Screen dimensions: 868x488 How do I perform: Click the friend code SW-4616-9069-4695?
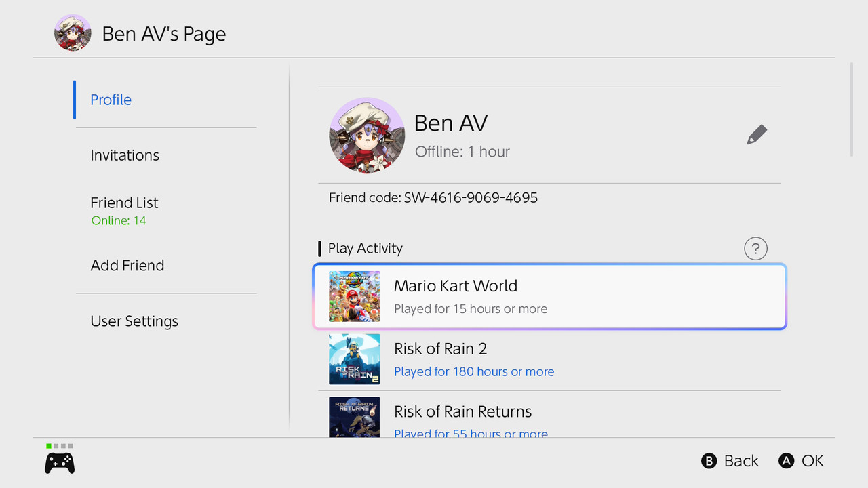pos(471,198)
